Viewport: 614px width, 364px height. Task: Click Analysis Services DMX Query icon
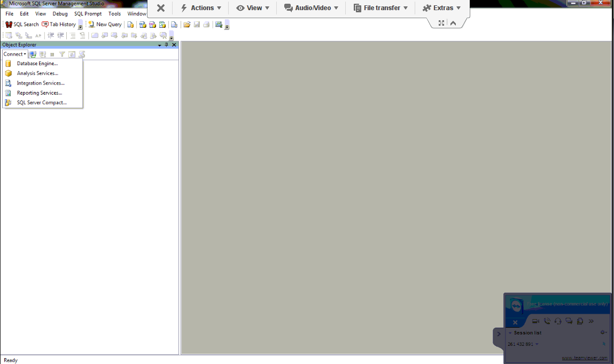(x=153, y=25)
